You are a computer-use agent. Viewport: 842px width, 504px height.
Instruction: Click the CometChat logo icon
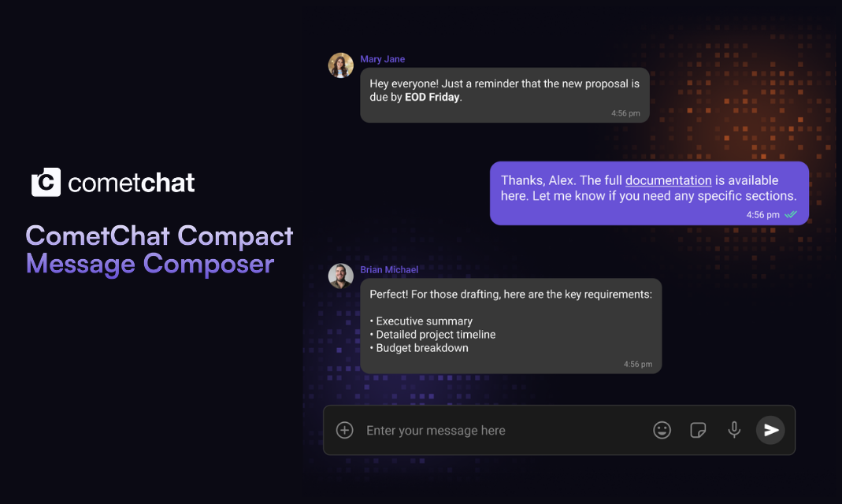[x=44, y=182]
